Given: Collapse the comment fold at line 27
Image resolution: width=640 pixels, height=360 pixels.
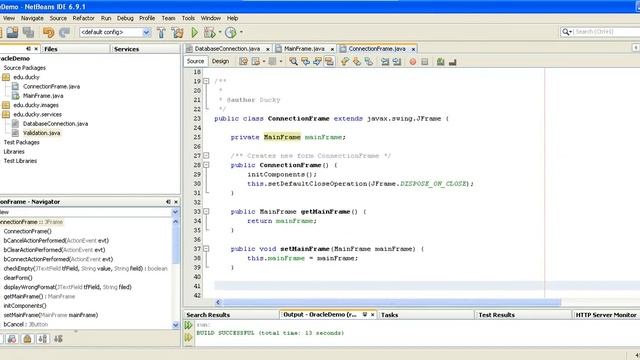Looking at the screenshot, I should (x=206, y=156).
